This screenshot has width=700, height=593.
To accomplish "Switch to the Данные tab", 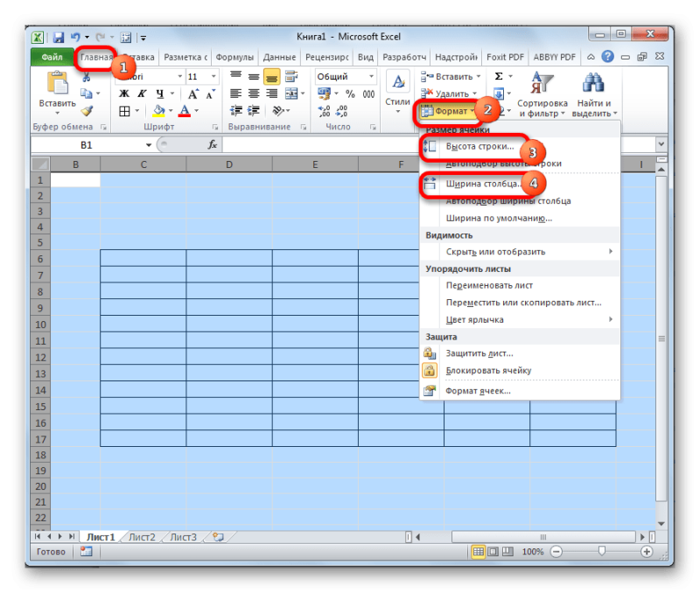I will coord(279,57).
